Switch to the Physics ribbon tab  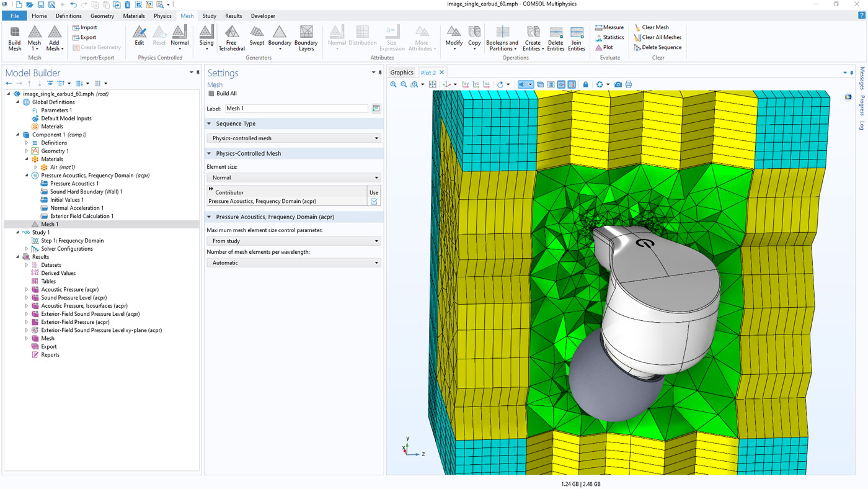click(162, 16)
